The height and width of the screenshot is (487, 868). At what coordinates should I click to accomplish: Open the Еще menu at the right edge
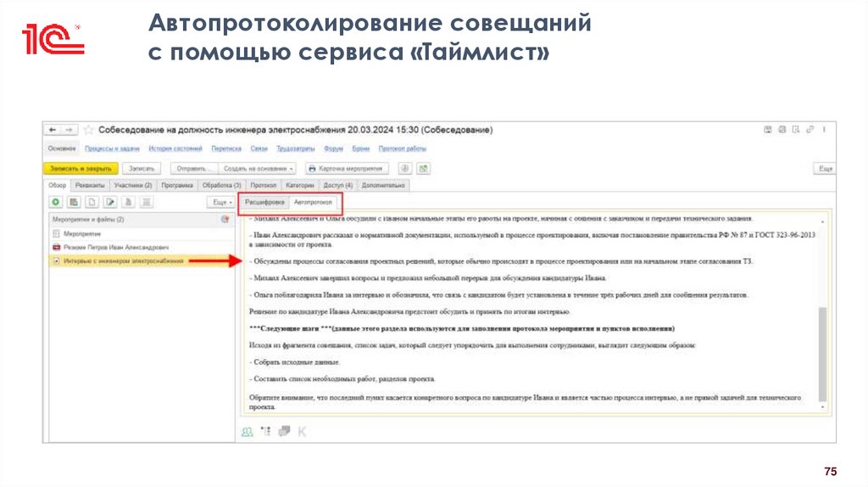pyautogui.click(x=825, y=169)
